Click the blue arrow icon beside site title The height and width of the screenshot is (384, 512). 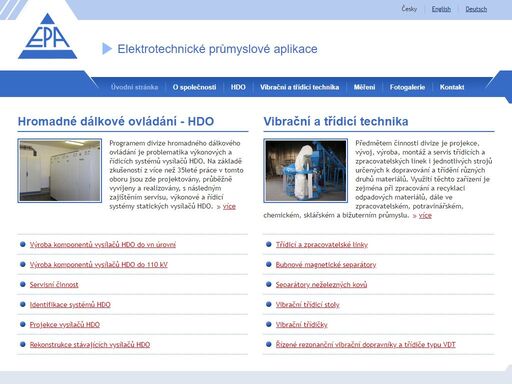pyautogui.click(x=107, y=49)
